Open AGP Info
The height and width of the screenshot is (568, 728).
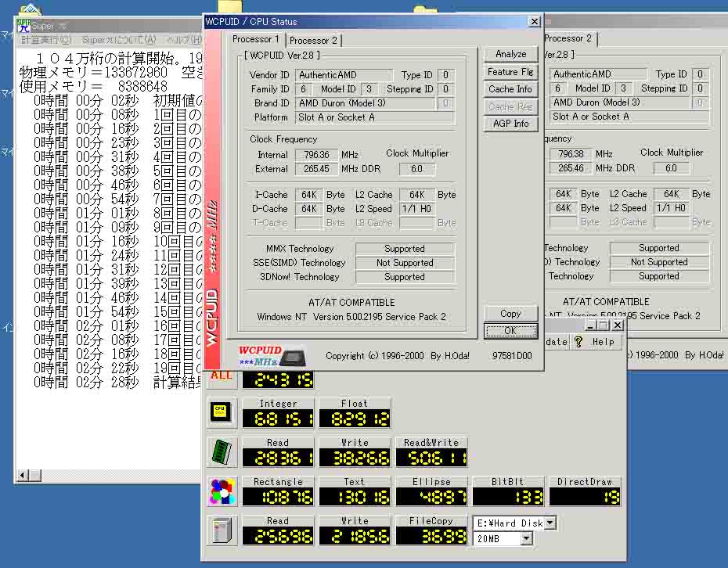pyautogui.click(x=510, y=124)
